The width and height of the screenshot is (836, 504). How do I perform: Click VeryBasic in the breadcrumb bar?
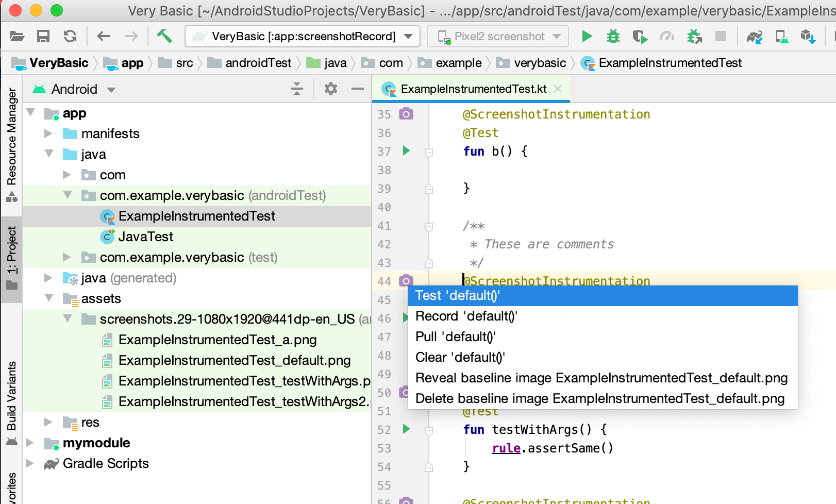(51, 63)
